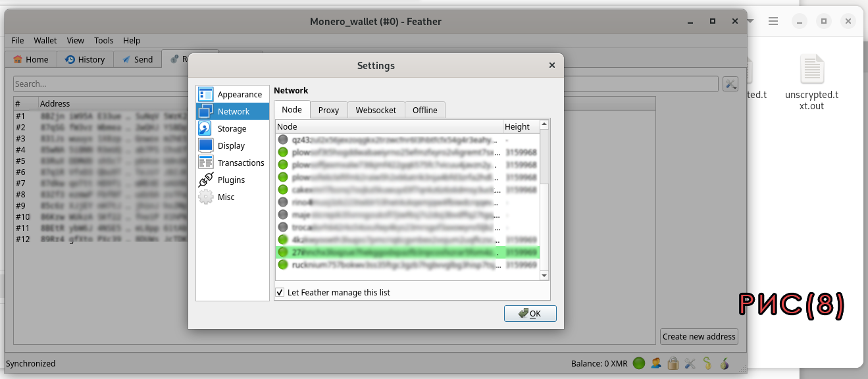Click the Create new address button
Screen dimensions: 868x379
pos(699,336)
